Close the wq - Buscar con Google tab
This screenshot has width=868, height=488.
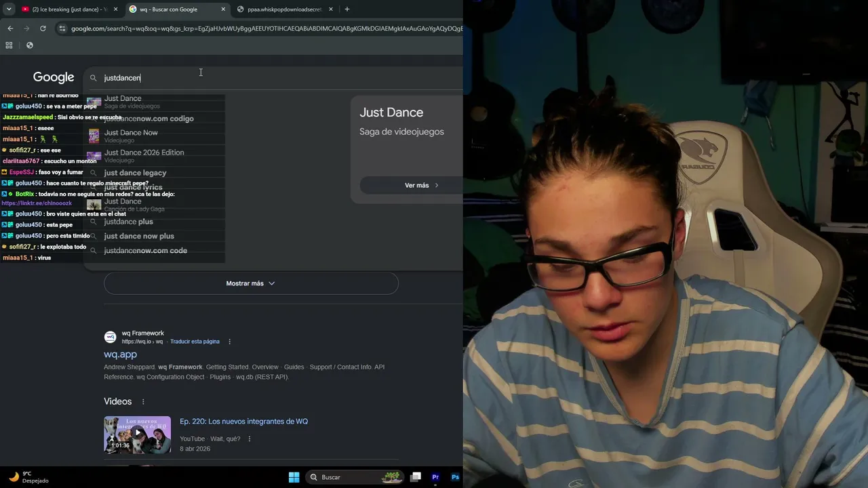(223, 9)
